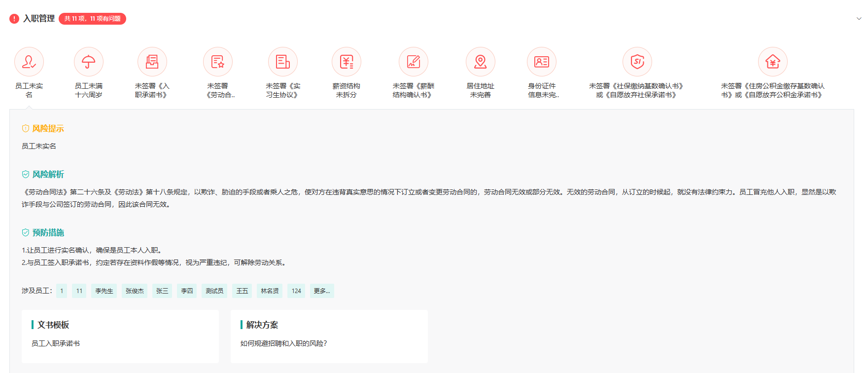Viewport: 868px width, 373px height.
Task: Open the 未签署《入职承诺书》 icon
Action: pos(152,62)
